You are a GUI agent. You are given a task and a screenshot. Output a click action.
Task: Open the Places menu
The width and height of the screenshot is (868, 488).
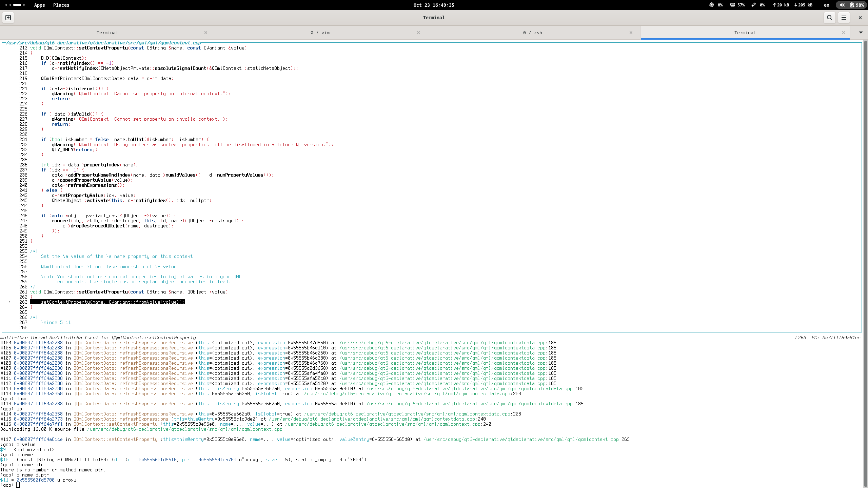coord(61,5)
